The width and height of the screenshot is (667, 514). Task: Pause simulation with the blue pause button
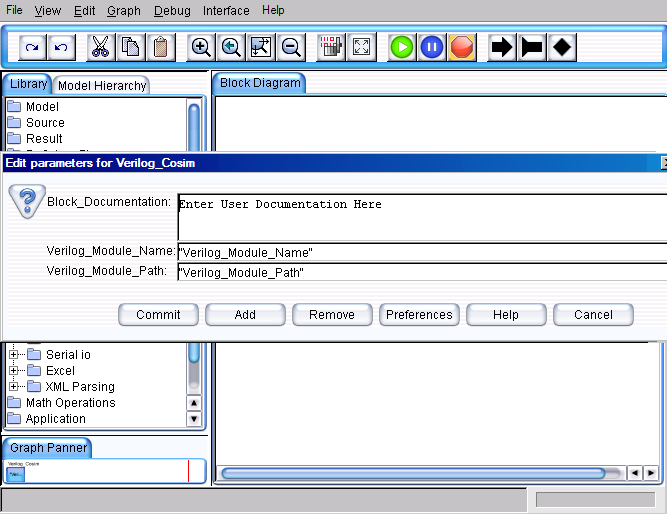(432, 47)
